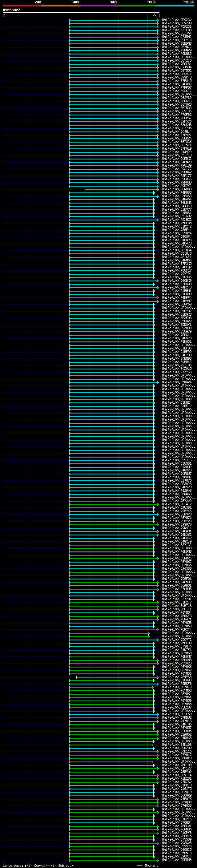This screenshot has height=868, width=197.
Task: Select label UniRef100_Q86E44
Action: coord(177,230)
